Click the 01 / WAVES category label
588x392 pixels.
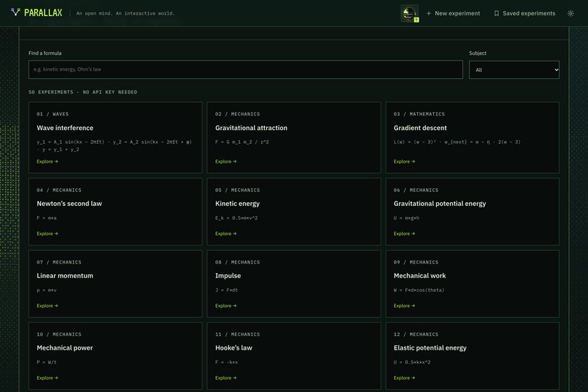coord(53,114)
